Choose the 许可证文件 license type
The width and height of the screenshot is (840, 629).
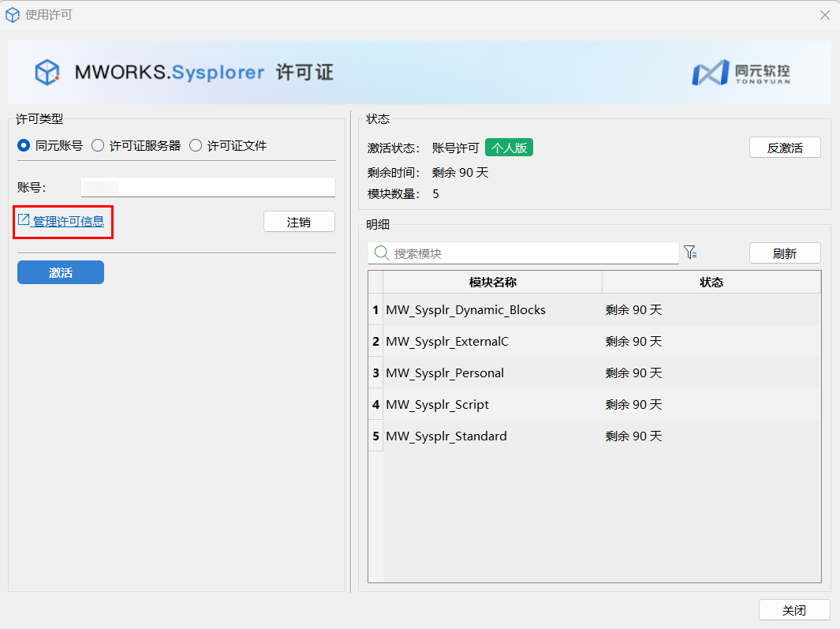(x=196, y=145)
